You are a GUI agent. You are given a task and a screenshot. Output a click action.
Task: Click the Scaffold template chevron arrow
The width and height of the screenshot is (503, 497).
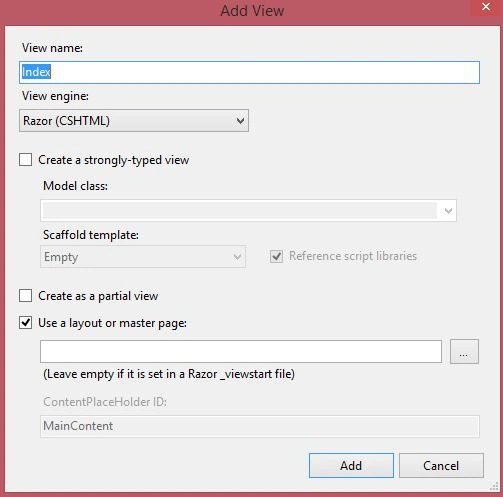click(237, 257)
